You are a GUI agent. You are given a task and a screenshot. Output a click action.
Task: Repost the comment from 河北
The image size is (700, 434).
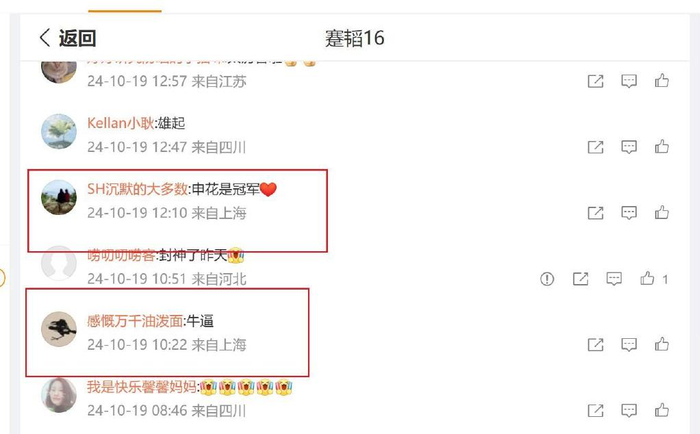[x=580, y=279]
